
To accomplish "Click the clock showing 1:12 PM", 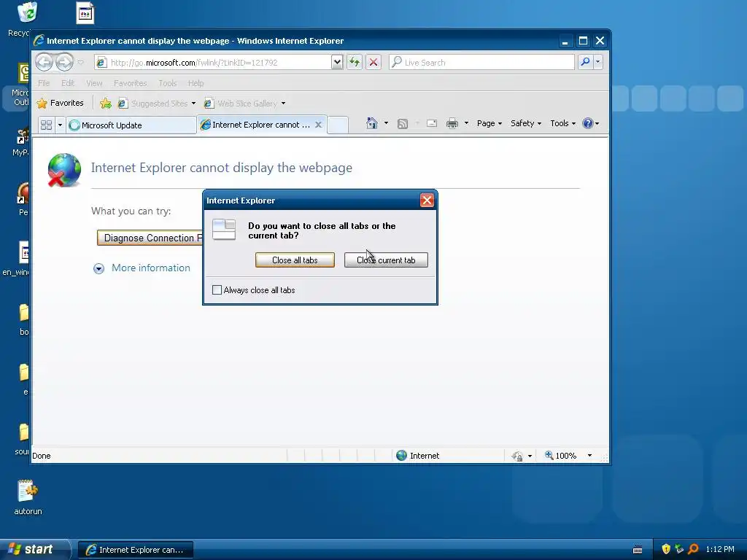I will tap(720, 549).
